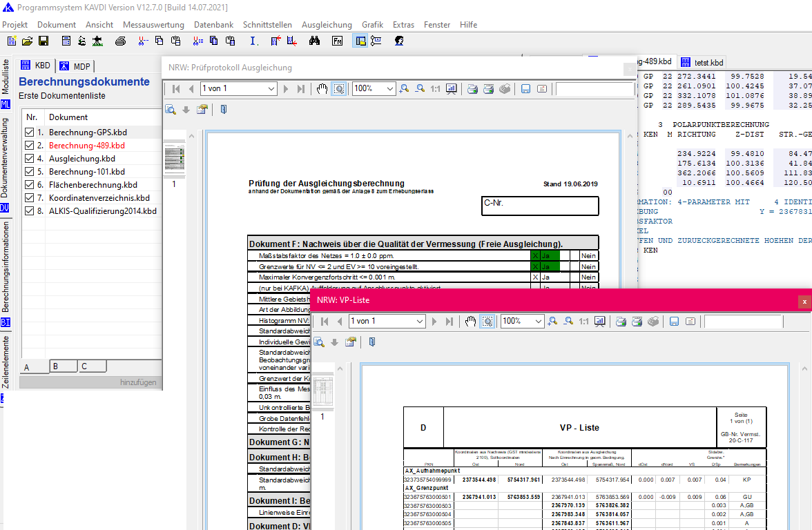Switch to the MDP tab
Viewport: 812px width, 530px height.
point(77,66)
